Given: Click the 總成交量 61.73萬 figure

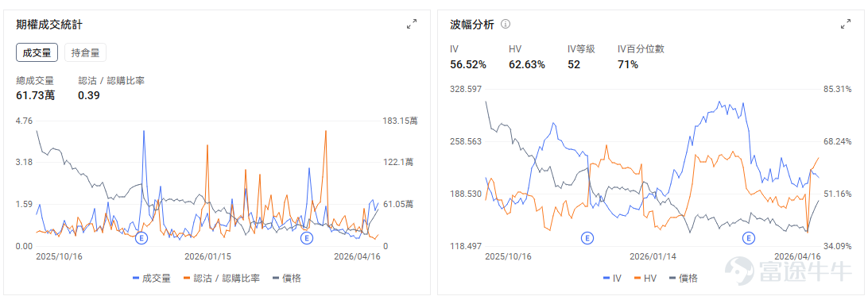Looking at the screenshot, I should [x=36, y=95].
